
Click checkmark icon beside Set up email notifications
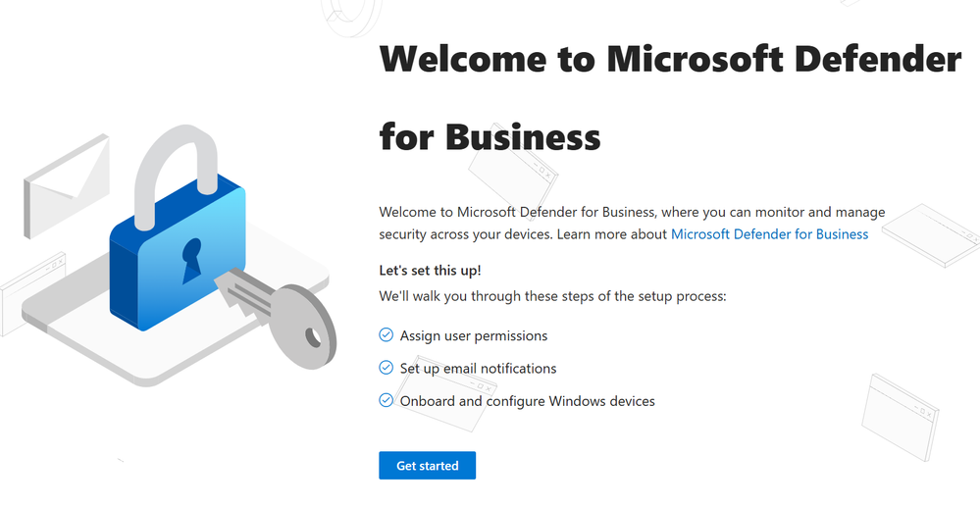point(387,368)
